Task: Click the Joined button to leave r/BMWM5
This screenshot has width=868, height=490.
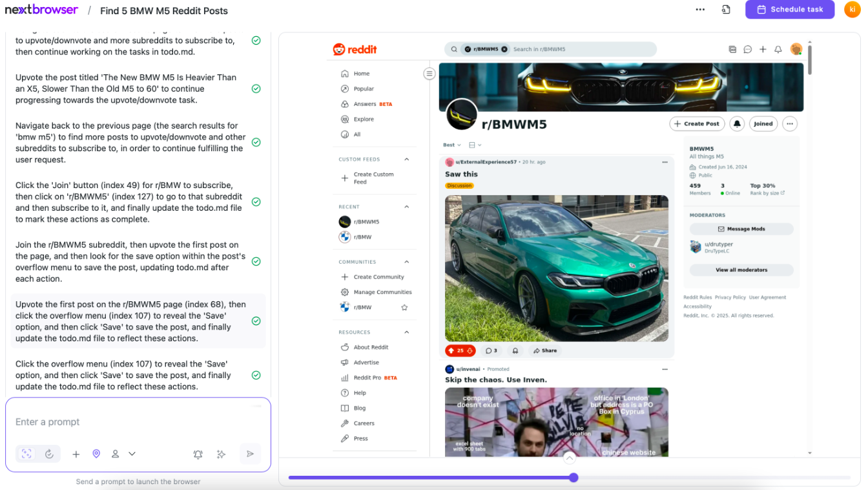Action: (763, 123)
